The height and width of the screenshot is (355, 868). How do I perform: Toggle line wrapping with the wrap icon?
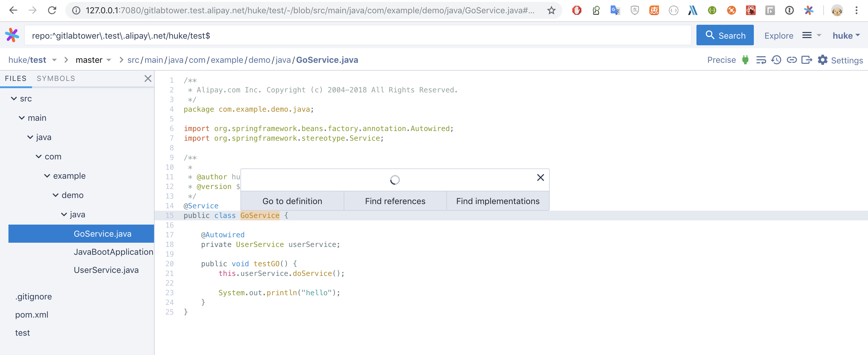[761, 60]
